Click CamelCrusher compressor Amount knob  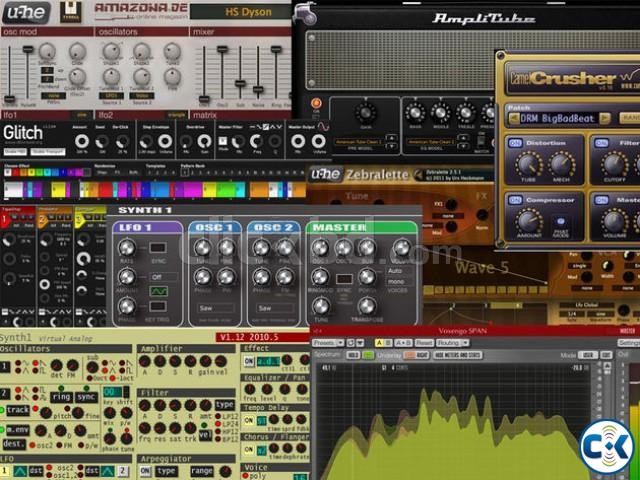click(x=529, y=222)
